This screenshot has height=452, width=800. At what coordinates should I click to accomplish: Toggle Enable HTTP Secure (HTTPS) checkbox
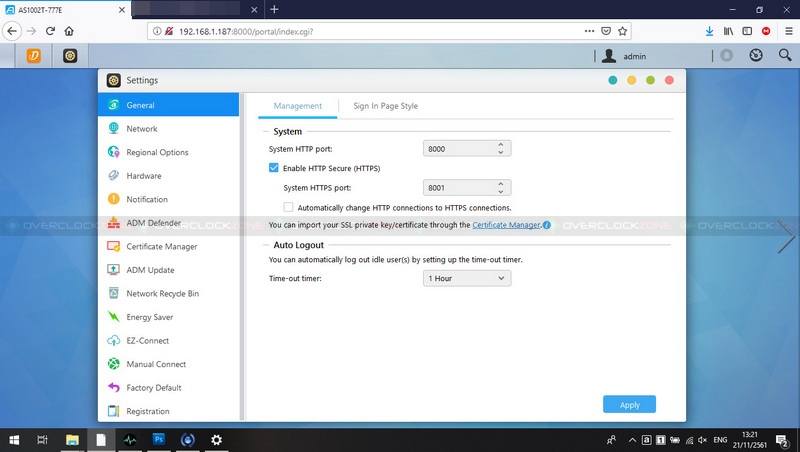[x=274, y=168]
